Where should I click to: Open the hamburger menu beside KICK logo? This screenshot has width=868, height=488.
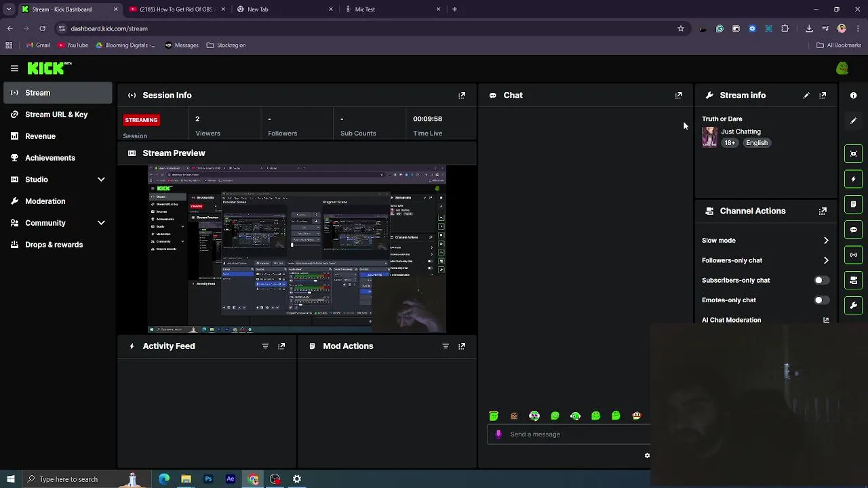point(14,68)
